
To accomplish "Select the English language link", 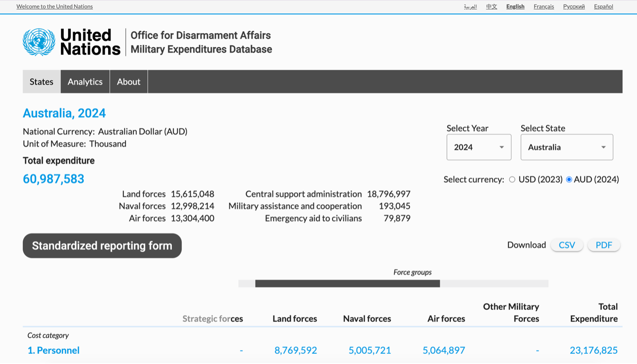I will pyautogui.click(x=515, y=6).
